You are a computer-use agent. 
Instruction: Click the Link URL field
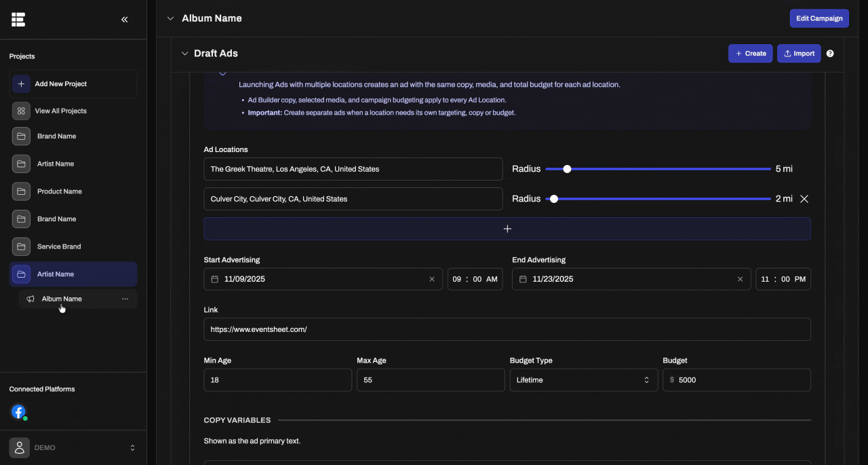507,329
